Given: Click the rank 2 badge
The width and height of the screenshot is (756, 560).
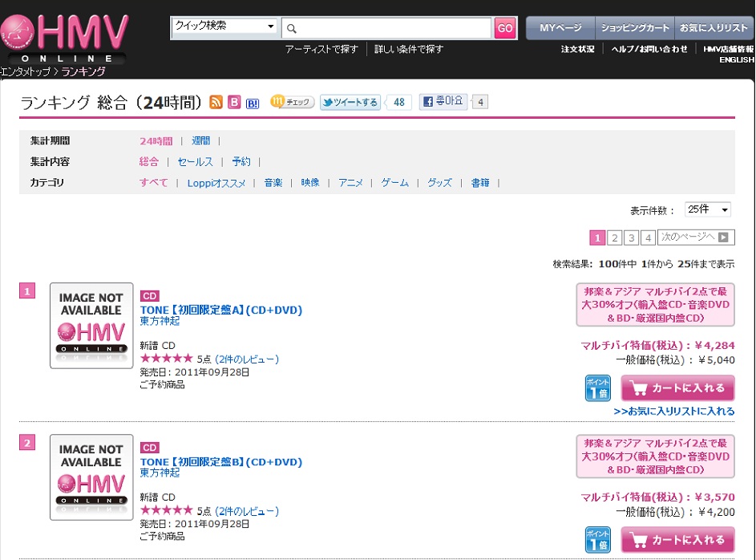Looking at the screenshot, I should click(x=27, y=442).
